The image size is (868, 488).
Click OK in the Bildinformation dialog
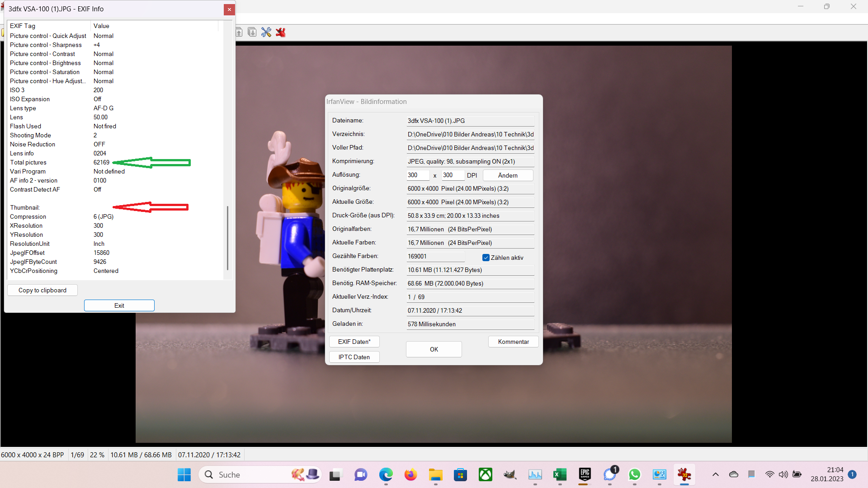(x=434, y=349)
